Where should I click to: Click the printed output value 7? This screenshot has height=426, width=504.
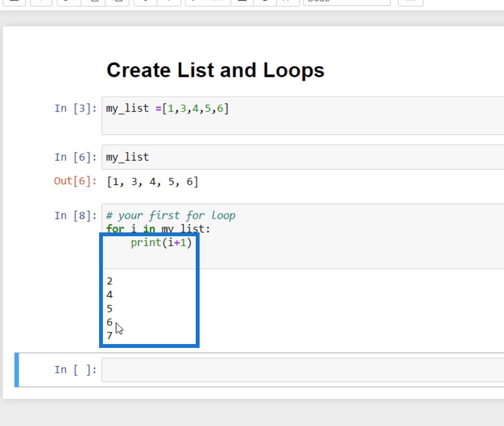(x=110, y=335)
